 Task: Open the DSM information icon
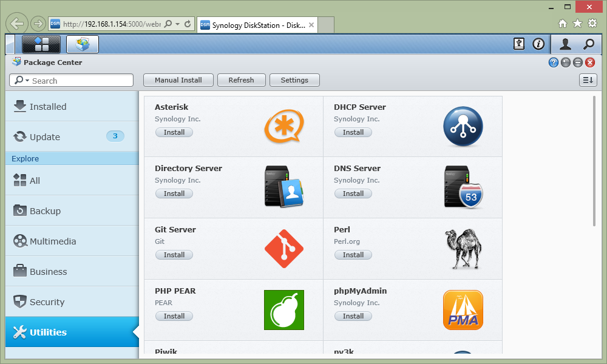(x=538, y=44)
